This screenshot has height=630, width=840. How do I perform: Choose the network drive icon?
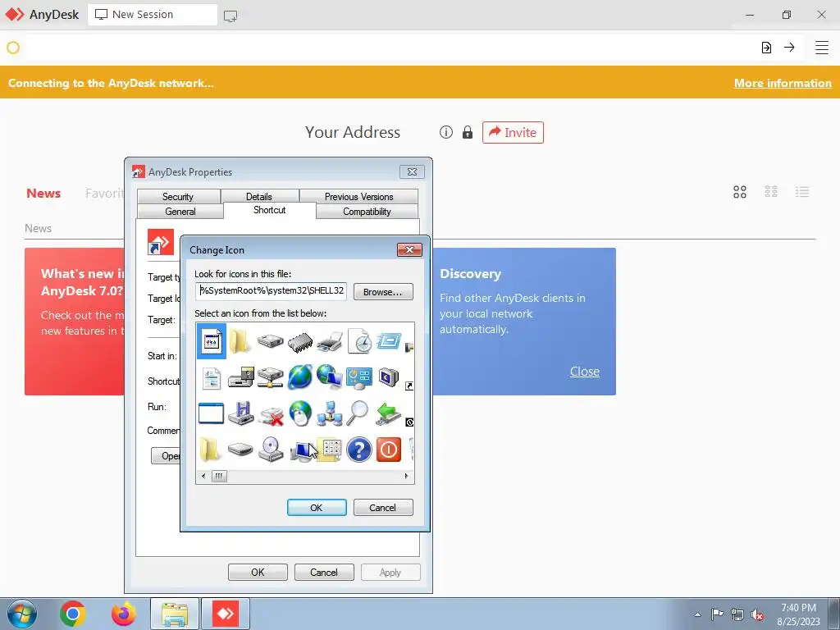point(271,377)
